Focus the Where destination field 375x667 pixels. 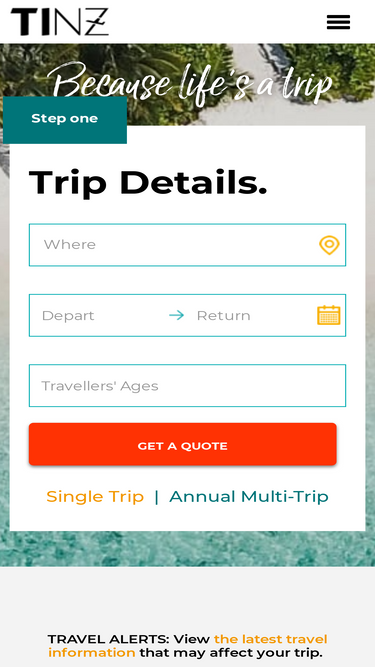click(x=187, y=245)
